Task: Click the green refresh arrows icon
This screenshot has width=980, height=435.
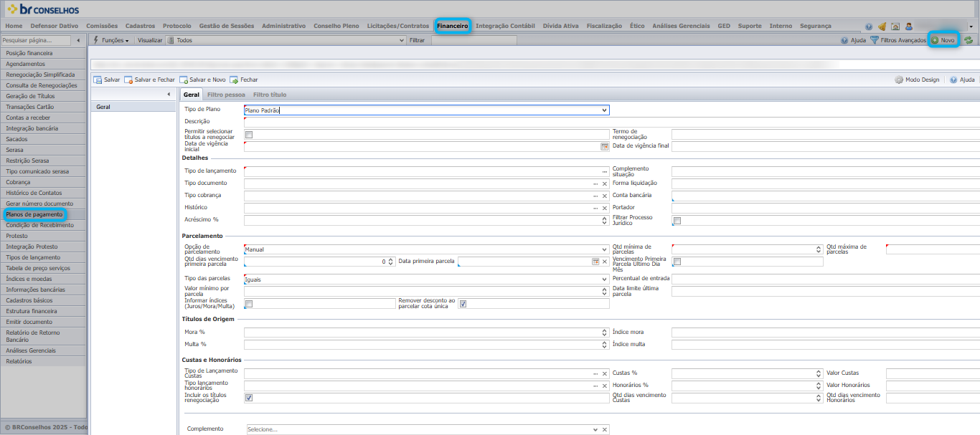Action: pos(969,40)
